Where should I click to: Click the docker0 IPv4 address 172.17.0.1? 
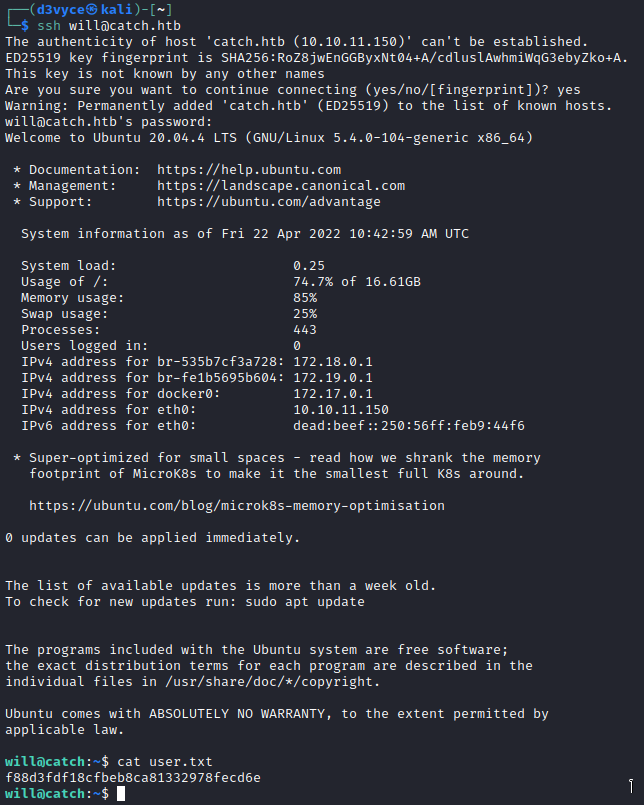coord(333,394)
